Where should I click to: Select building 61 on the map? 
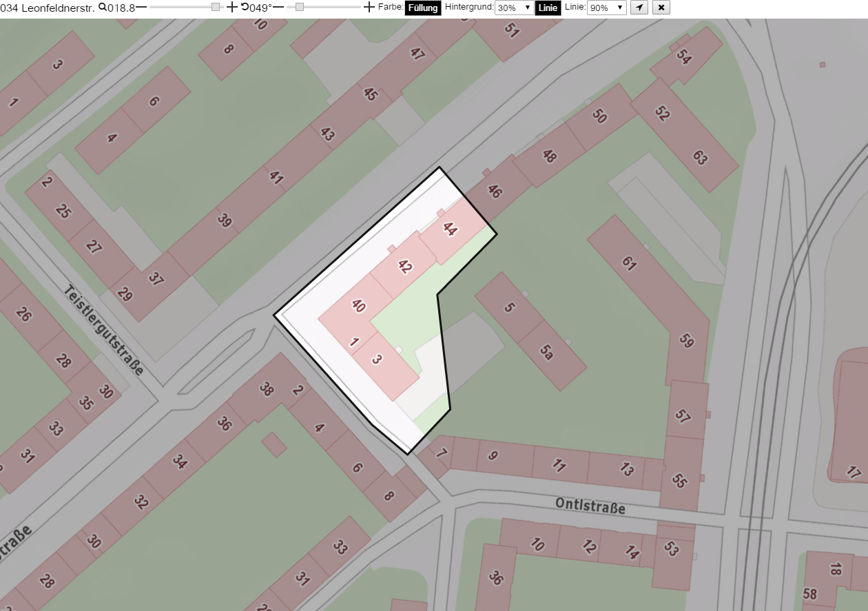tap(628, 262)
